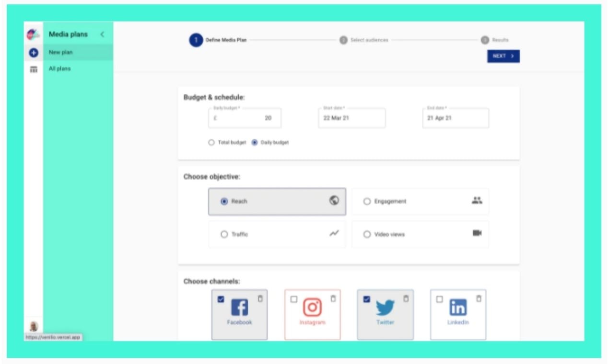This screenshot has width=609, height=364.
Task: Click trash icon on Facebook card
Action: pyautogui.click(x=260, y=298)
